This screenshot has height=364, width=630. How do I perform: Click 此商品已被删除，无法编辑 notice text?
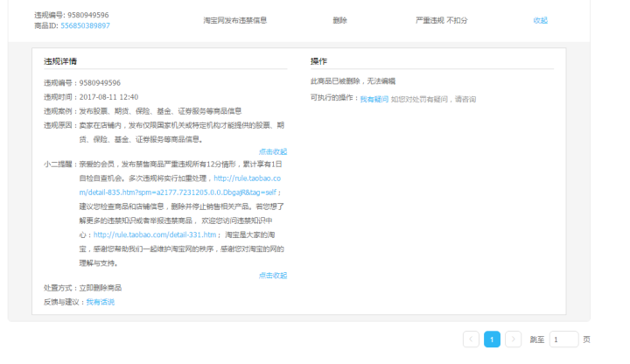(x=352, y=82)
